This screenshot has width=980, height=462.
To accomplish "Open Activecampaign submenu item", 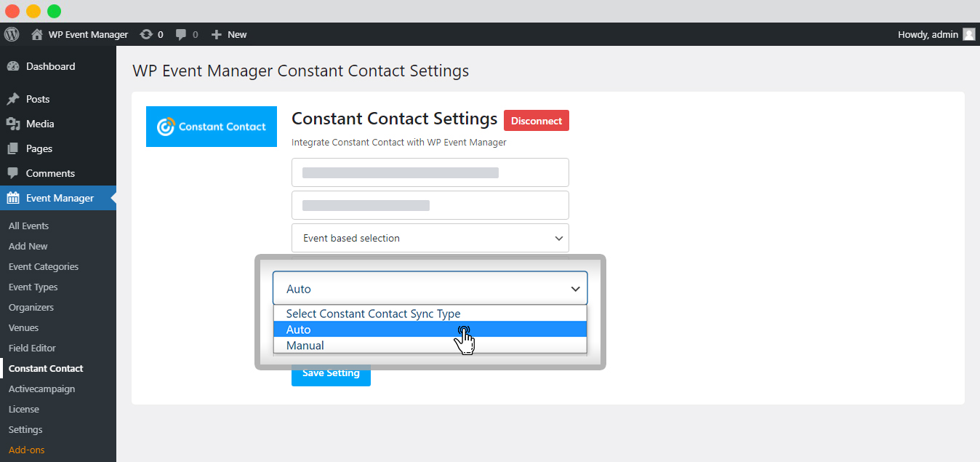I will click(x=41, y=389).
